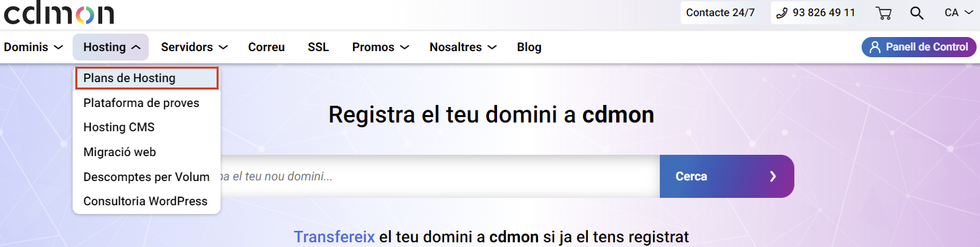Open the Blog link
Viewport: 980px width, 247px height.
(529, 47)
